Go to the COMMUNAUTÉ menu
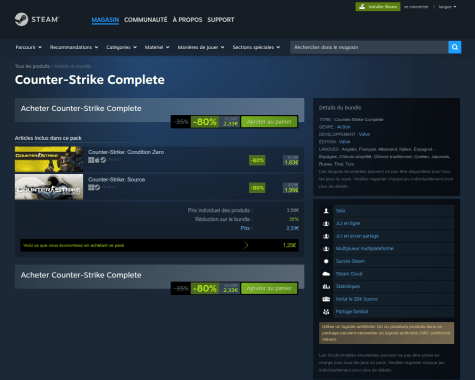475x380 pixels. coord(146,20)
